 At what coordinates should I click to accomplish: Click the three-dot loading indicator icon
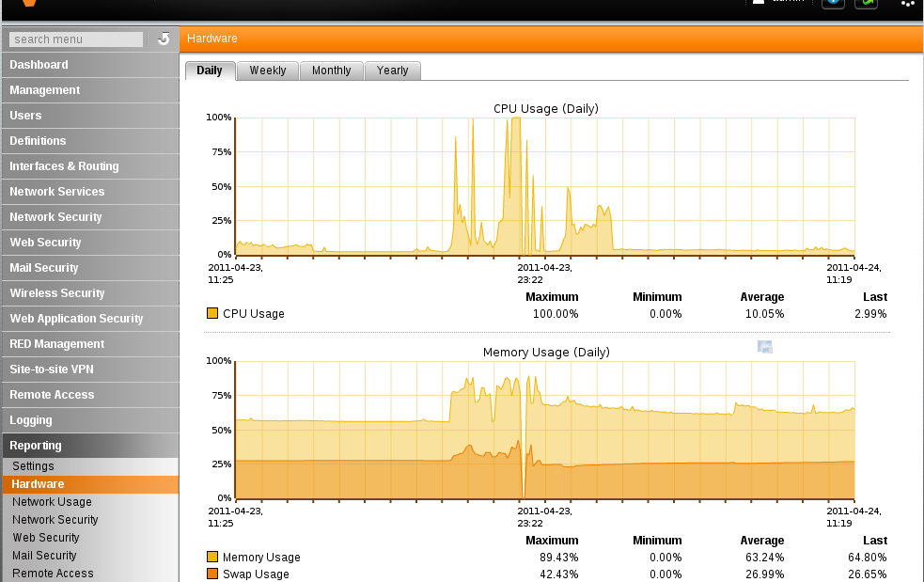pyautogui.click(x=907, y=4)
